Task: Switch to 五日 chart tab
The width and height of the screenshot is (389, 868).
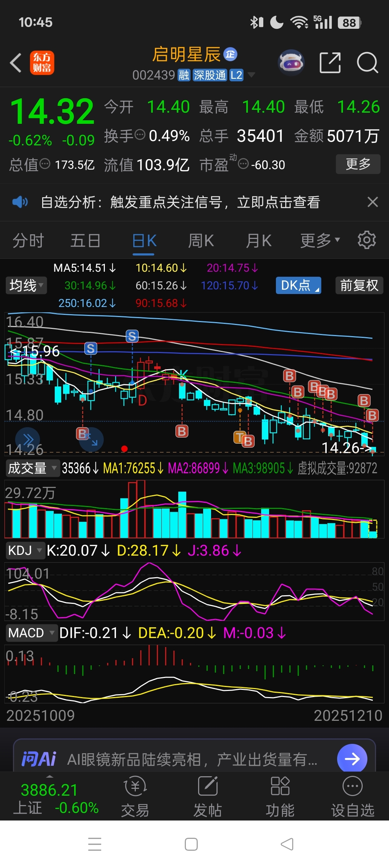Action: click(x=85, y=241)
